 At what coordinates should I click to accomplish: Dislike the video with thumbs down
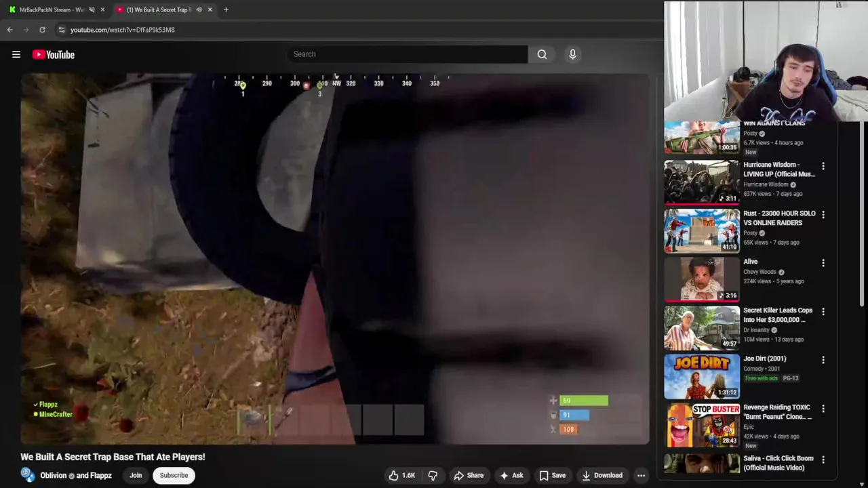433,476
